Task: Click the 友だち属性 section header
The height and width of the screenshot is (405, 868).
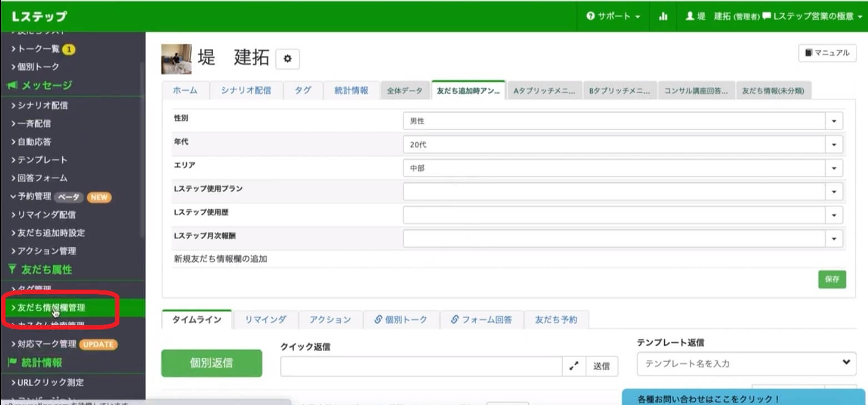Action: (x=47, y=270)
